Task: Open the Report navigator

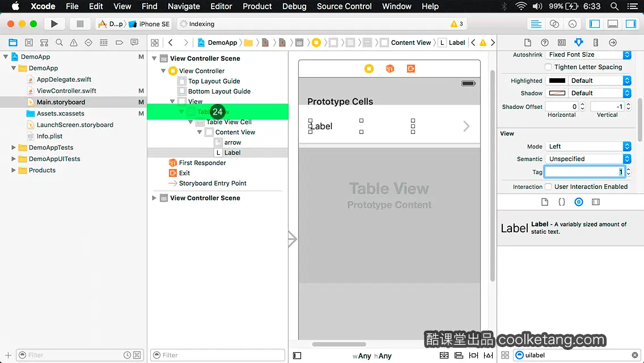Action: click(134, 43)
